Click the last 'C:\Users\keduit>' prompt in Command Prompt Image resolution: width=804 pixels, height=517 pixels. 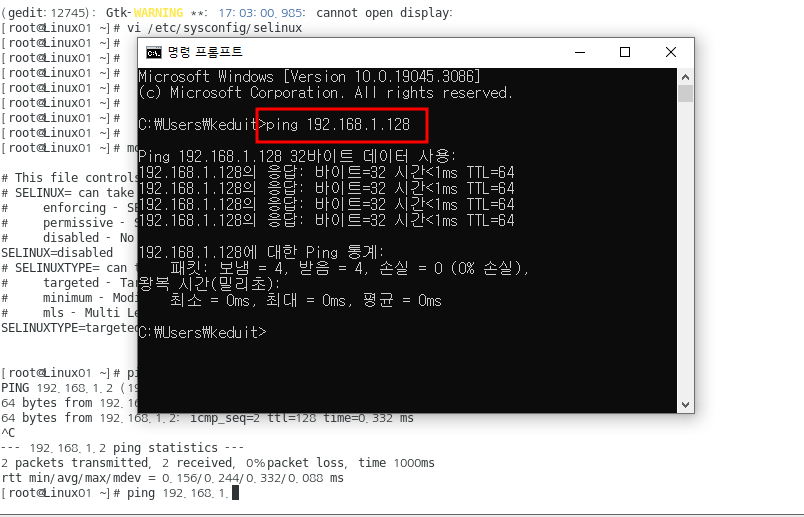pos(203,332)
